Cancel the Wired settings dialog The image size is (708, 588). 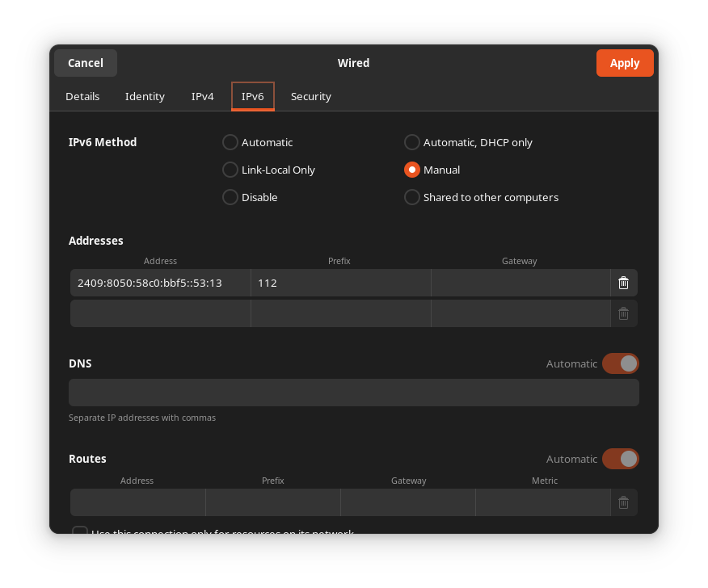pos(86,63)
